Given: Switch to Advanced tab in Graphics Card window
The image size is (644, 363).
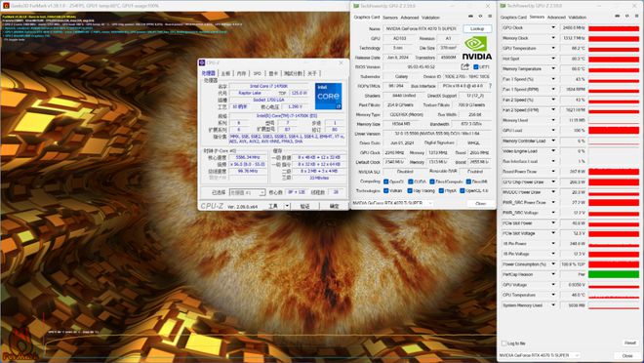Looking at the screenshot, I should [410, 18].
